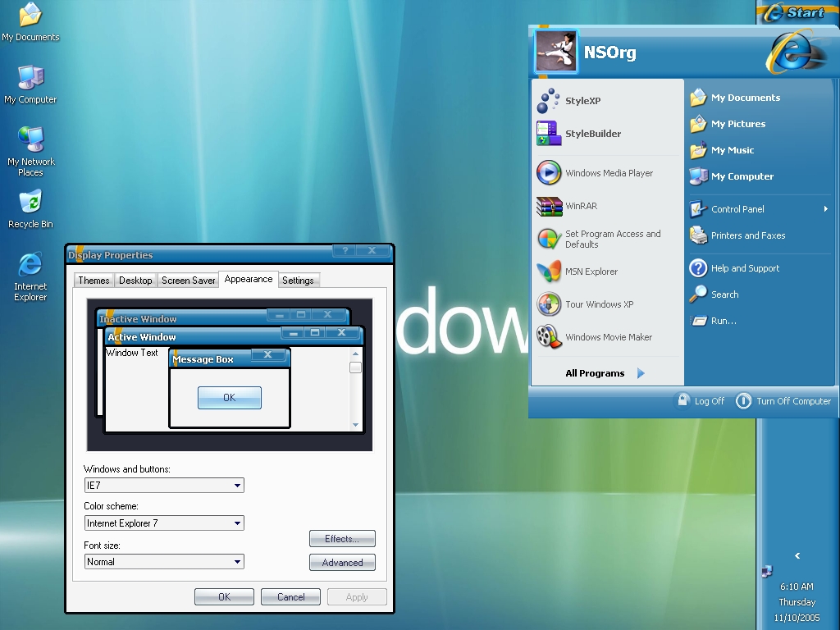Open the Advanced appearance settings

pos(342,563)
